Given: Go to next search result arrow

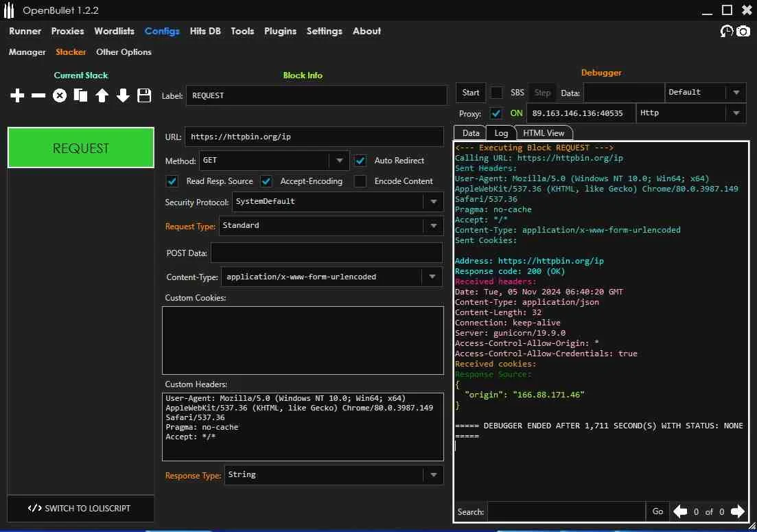Looking at the screenshot, I should (x=737, y=511).
